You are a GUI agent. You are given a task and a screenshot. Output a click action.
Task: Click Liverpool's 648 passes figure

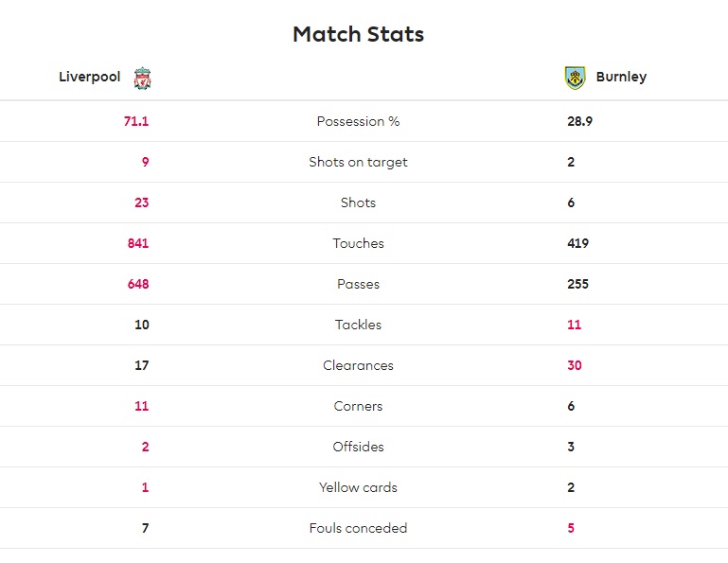tap(138, 284)
